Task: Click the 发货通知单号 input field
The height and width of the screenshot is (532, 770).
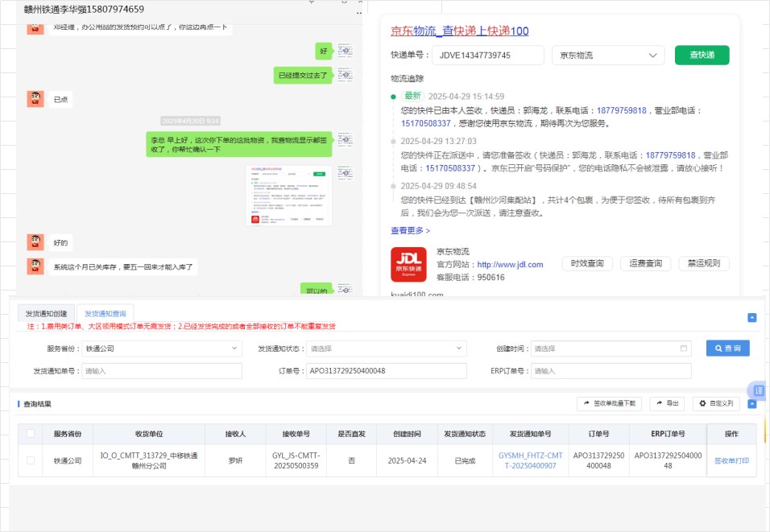Action: pyautogui.click(x=162, y=371)
